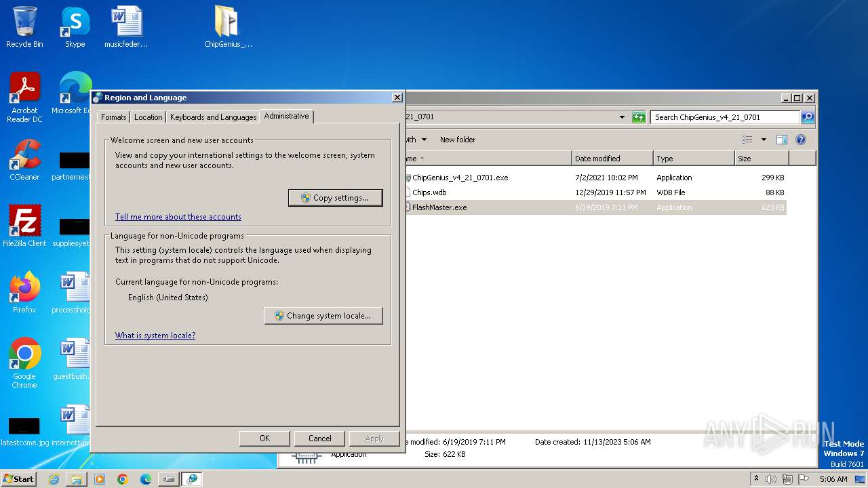Click OK in Region and Language
This screenshot has height=488, width=868.
click(264, 439)
